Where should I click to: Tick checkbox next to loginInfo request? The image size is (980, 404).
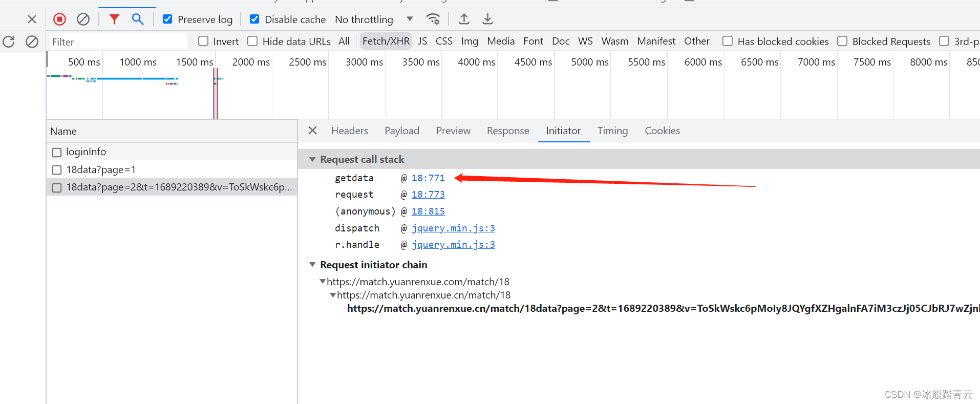coord(57,152)
